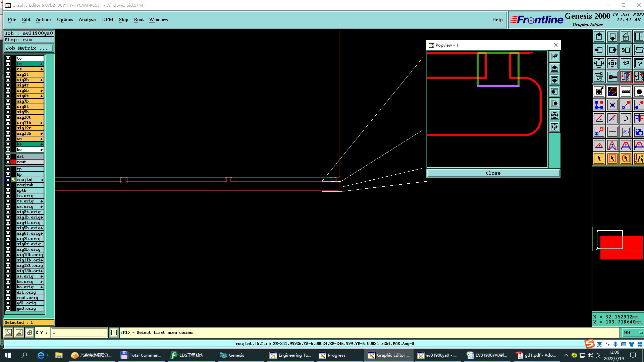Click the red rout layer color swatch
This screenshot has height=362, width=644.
13,162
